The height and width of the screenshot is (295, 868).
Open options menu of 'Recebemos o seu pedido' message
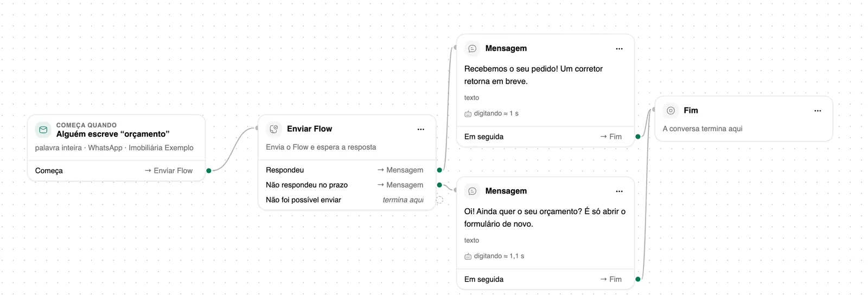click(x=619, y=49)
